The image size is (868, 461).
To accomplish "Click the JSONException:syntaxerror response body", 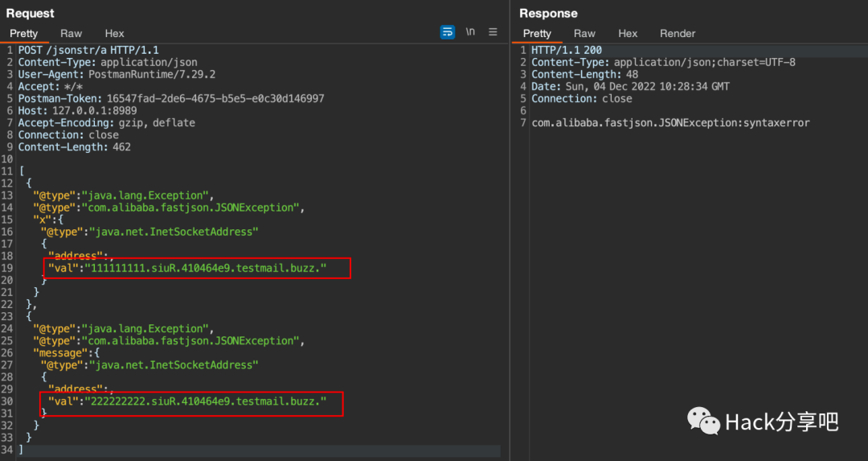I will click(671, 123).
